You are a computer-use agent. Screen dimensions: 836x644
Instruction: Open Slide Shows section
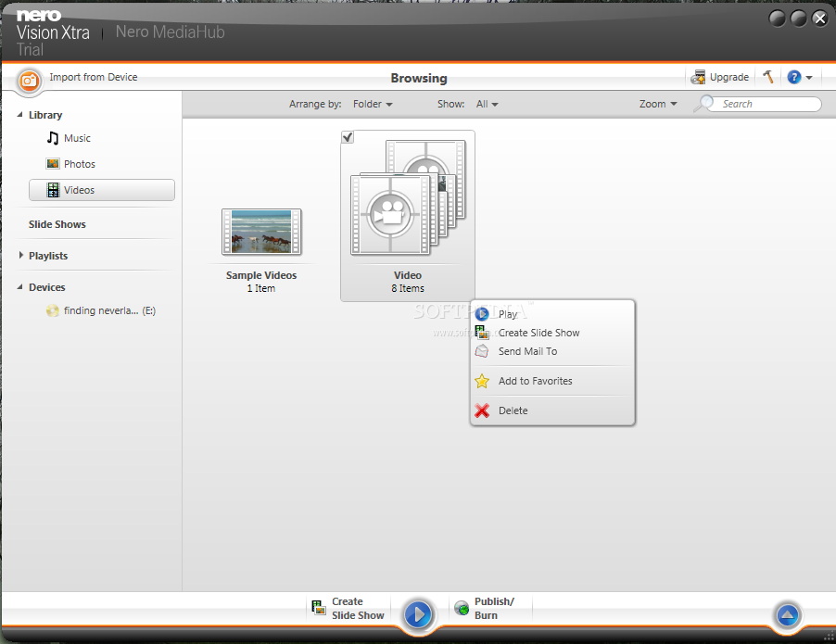click(57, 224)
